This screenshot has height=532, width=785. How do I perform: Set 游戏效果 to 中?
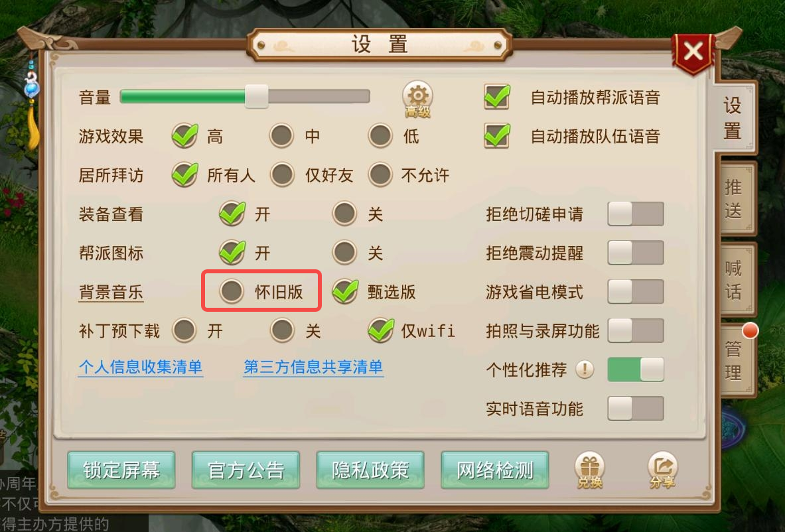281,135
